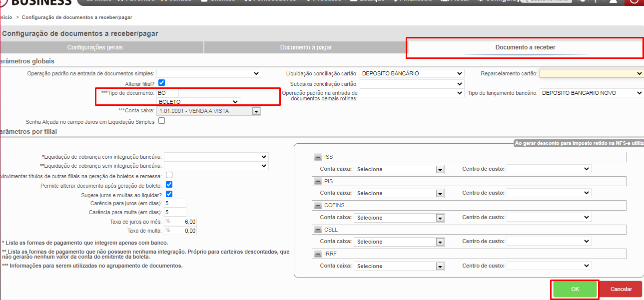Collapse the COFINS section minus icon

[317, 206]
